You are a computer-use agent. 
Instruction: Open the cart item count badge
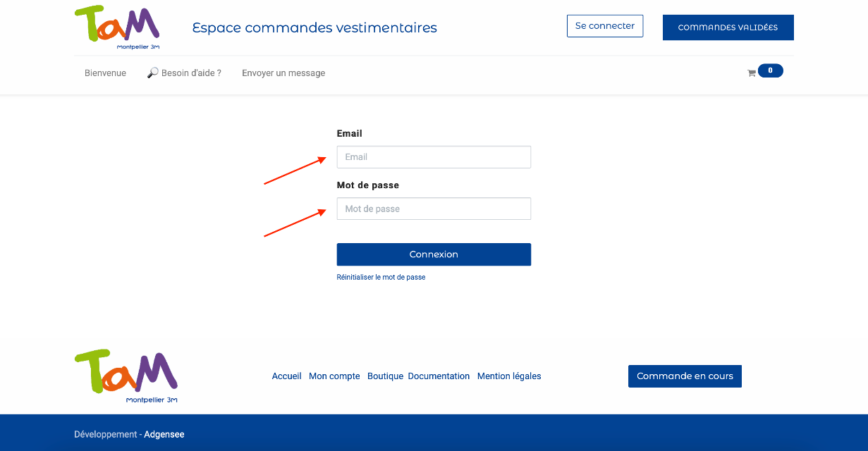coord(770,70)
